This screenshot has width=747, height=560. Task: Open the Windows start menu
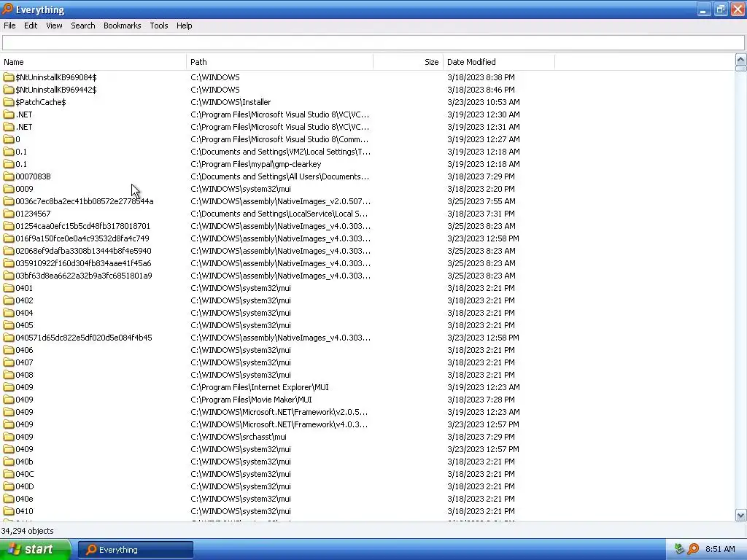(x=35, y=549)
